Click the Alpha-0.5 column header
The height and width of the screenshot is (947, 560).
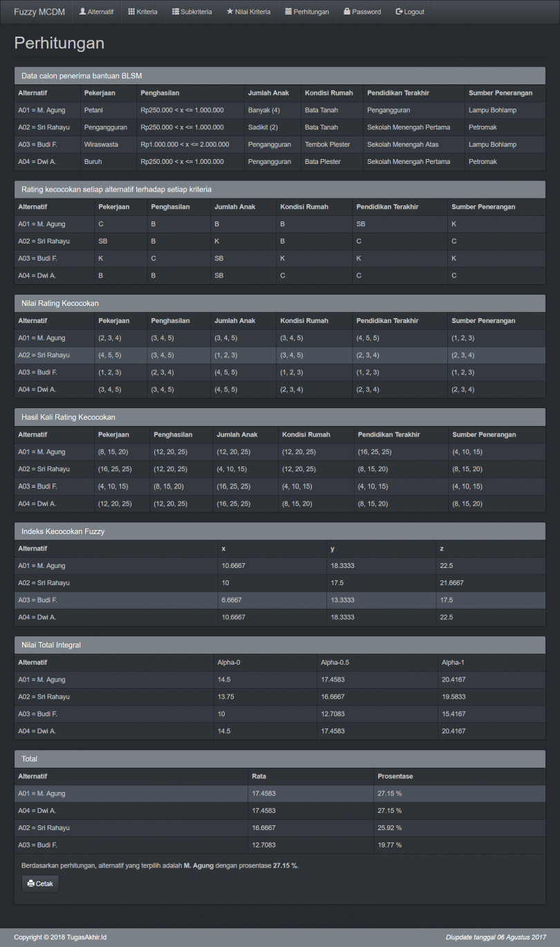coord(335,662)
